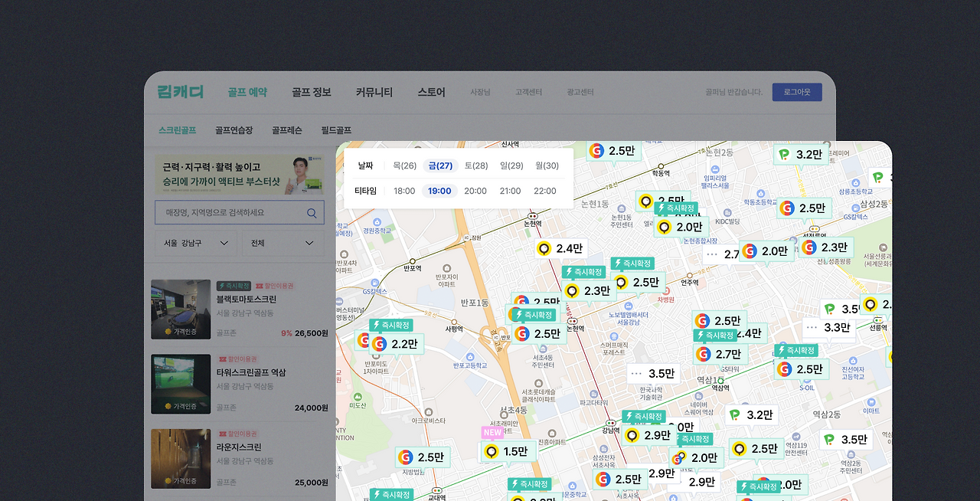Open the 서울 강남구 region dropdown
The image size is (980, 501).
(x=195, y=243)
